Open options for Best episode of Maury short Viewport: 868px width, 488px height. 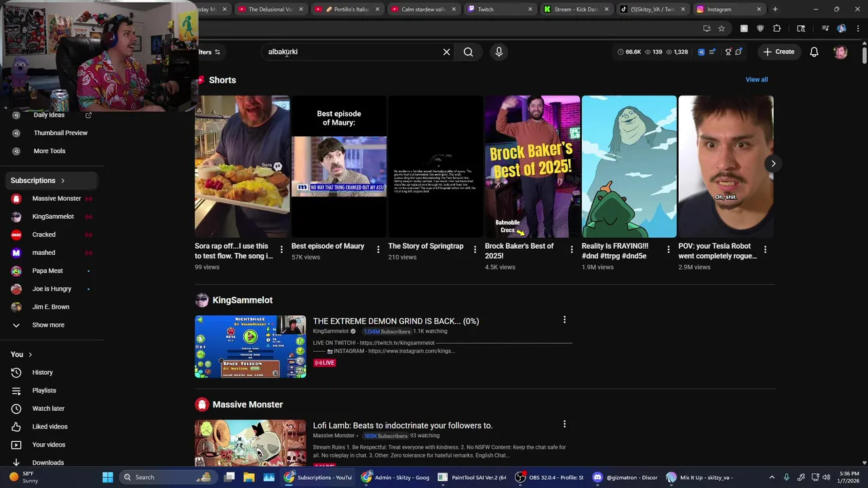(x=378, y=249)
